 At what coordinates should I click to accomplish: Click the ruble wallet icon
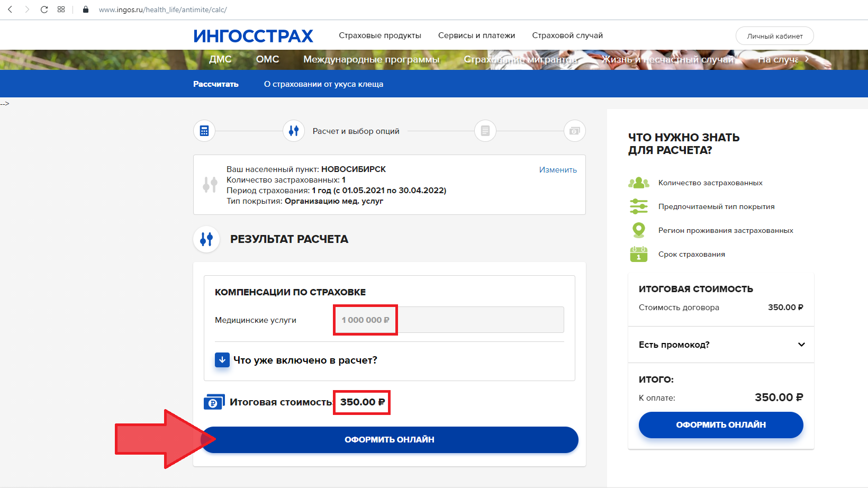tap(214, 402)
